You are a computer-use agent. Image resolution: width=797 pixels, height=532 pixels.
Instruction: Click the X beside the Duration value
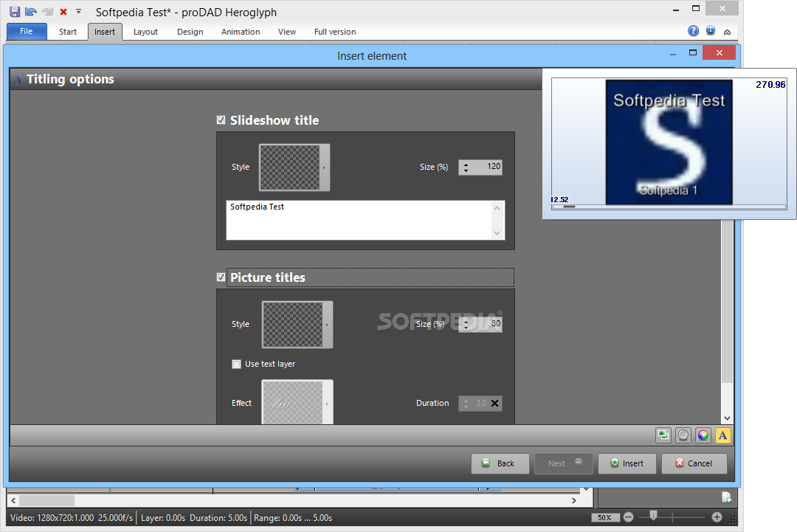pos(494,403)
